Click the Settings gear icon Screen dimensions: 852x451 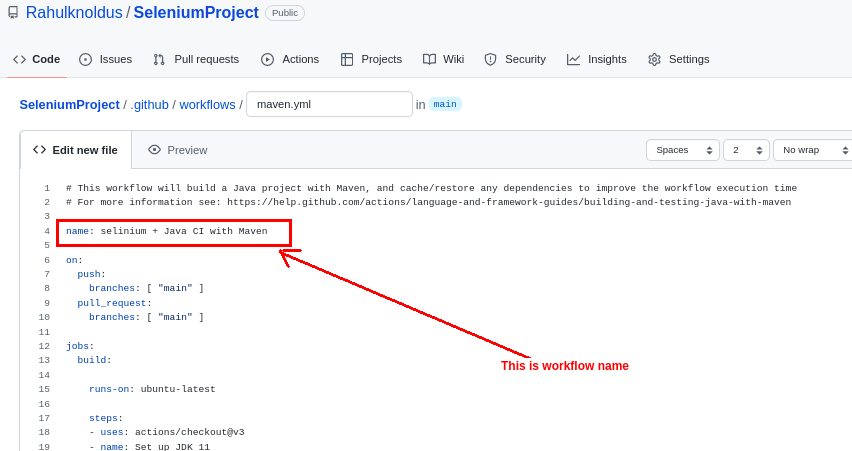tap(654, 59)
